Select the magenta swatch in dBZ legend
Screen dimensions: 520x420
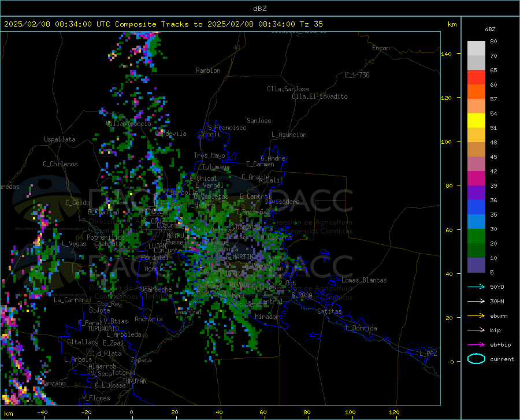click(476, 179)
